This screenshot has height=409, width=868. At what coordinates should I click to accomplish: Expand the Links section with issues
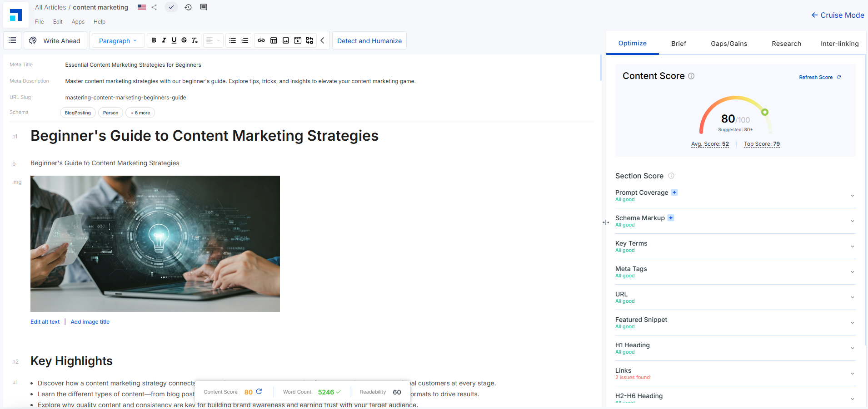point(735,374)
